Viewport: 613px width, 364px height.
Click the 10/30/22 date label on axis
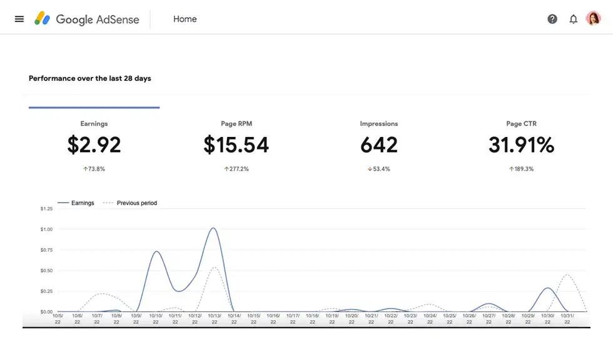[x=547, y=319]
